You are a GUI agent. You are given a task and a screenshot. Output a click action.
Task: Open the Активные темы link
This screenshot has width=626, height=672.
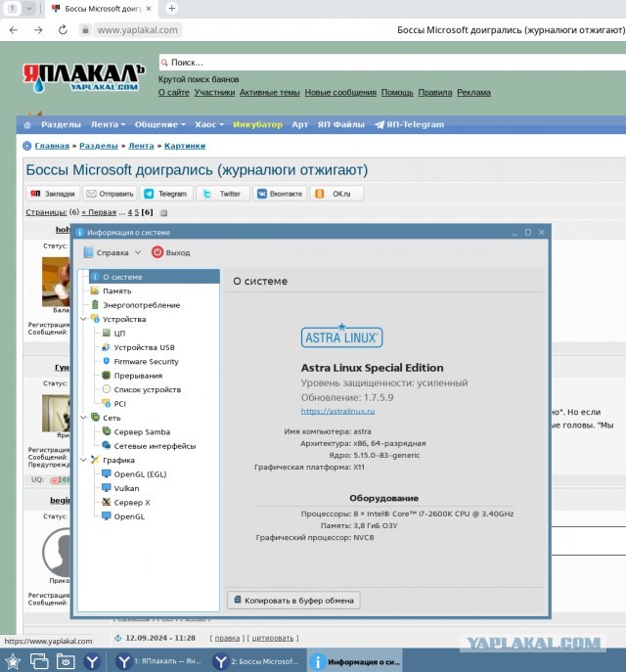click(x=270, y=93)
